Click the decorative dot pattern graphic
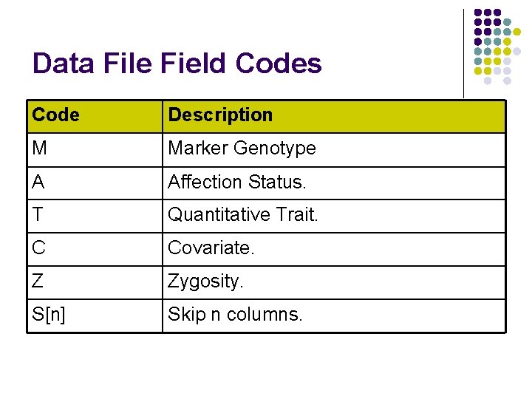This screenshot has width=532, height=399. (497, 47)
